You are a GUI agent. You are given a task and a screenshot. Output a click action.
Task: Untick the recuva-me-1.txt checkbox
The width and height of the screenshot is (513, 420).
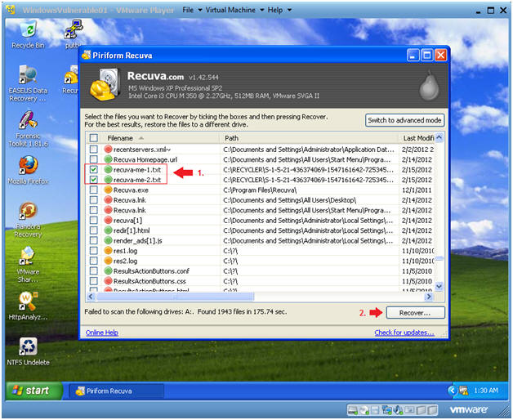tap(94, 170)
